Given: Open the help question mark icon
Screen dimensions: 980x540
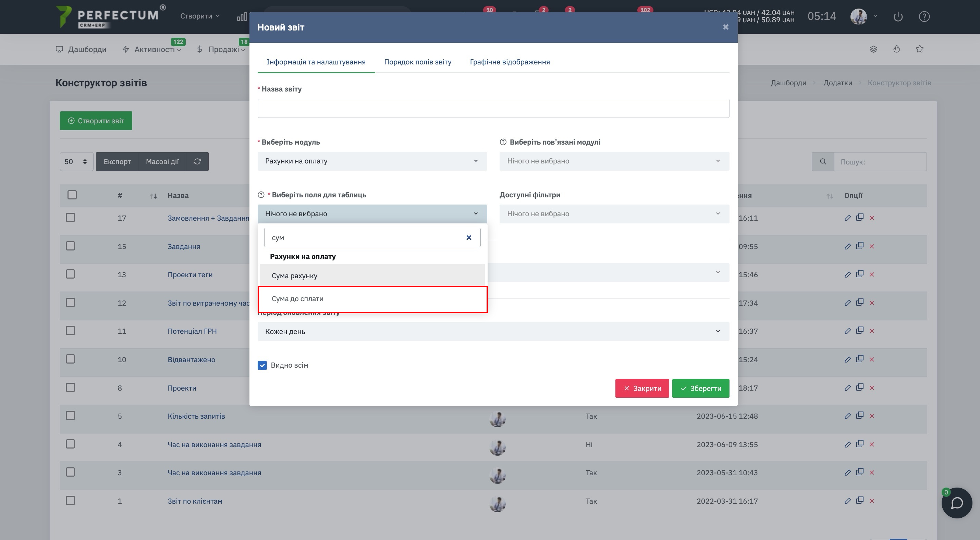Looking at the screenshot, I should [924, 17].
